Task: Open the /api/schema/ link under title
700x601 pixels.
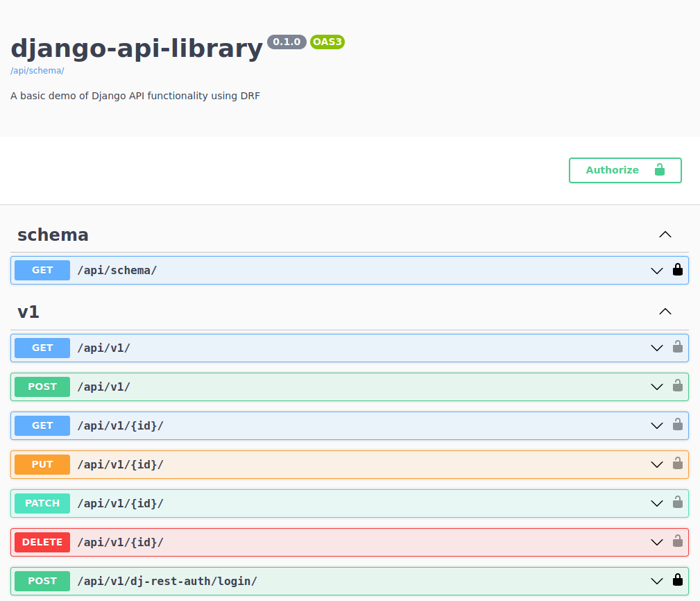Action: point(37,71)
